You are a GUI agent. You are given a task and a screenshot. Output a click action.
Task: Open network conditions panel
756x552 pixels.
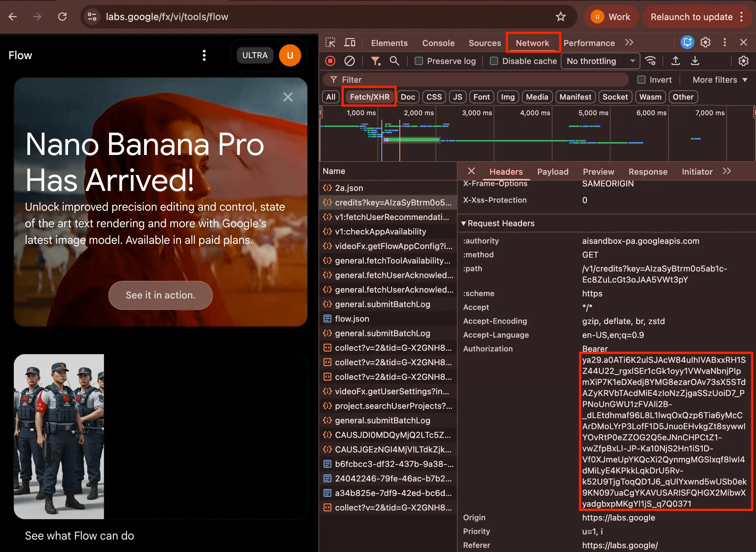coord(651,61)
